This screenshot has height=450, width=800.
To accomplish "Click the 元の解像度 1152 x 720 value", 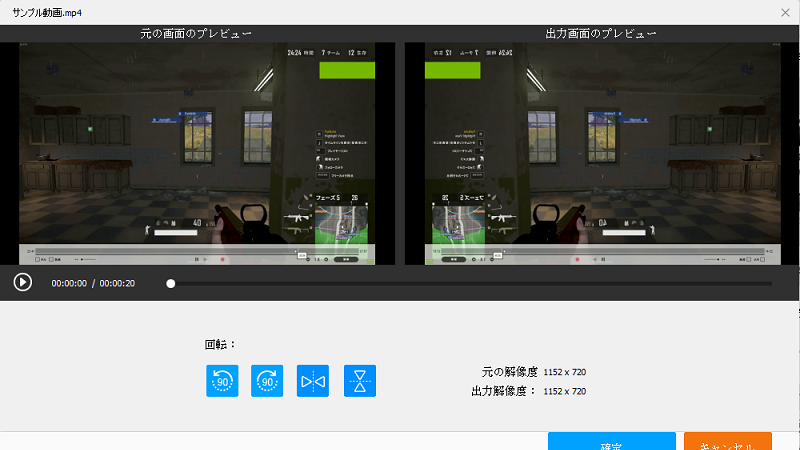I will click(x=564, y=372).
